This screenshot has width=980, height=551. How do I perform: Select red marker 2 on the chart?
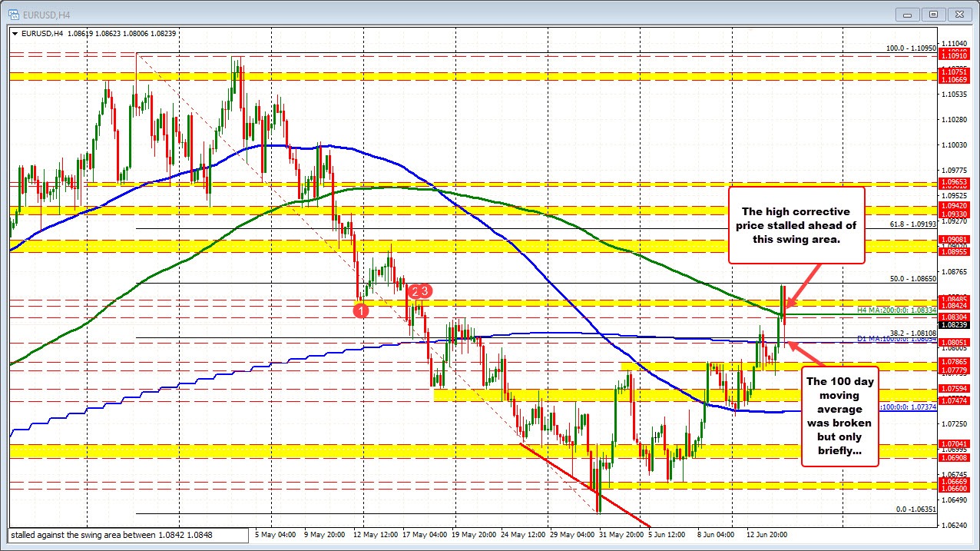413,292
